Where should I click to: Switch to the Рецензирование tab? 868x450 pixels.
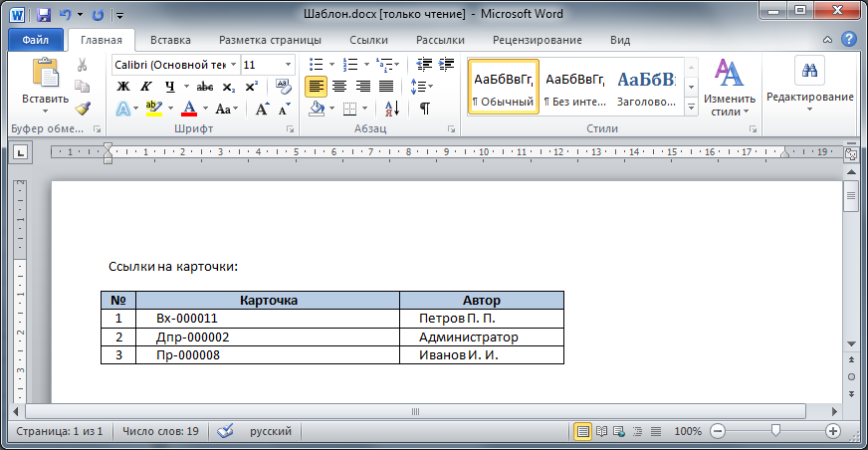pos(537,41)
